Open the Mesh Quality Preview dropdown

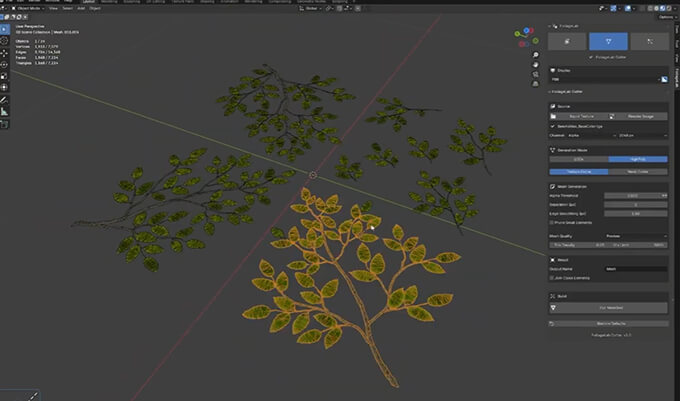[637, 234]
